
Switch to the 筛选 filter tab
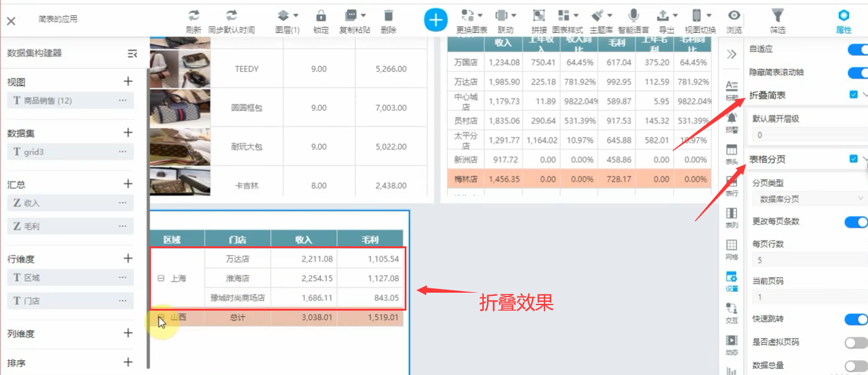pos(778,20)
